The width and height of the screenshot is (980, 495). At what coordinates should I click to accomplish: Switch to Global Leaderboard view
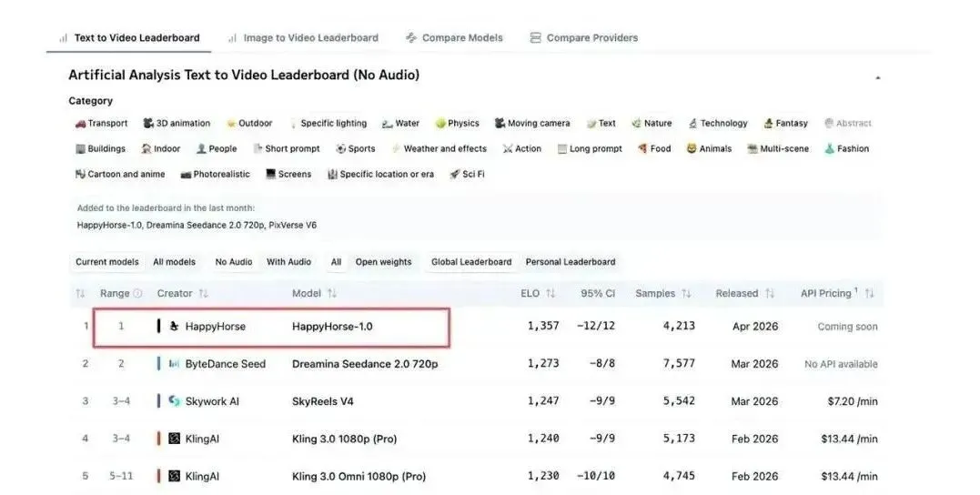coord(471,262)
